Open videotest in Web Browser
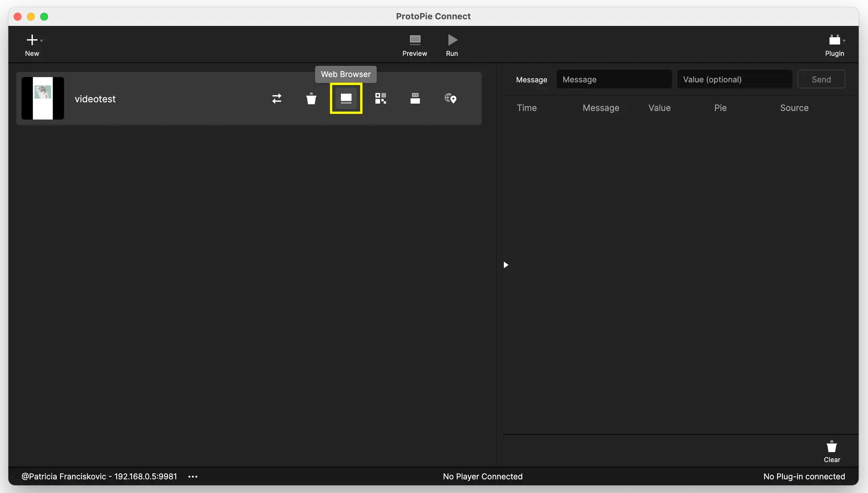The image size is (868, 493). [346, 99]
